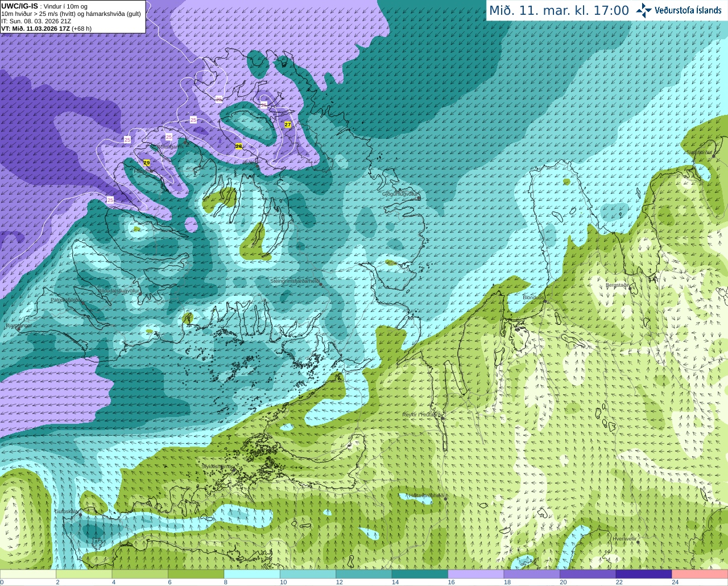Image resolution: width=728 pixels, height=586 pixels.
Task: Select the 18–20 m/s legend color
Action: coord(532,574)
